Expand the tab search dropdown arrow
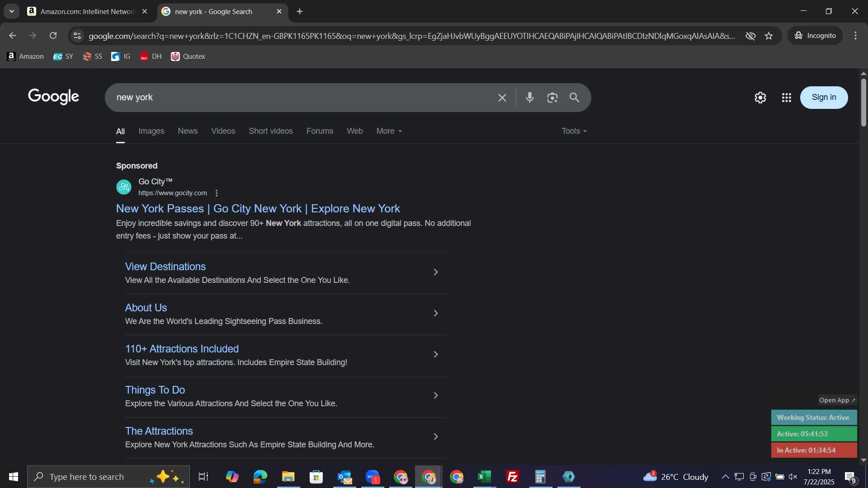Image resolution: width=868 pixels, height=488 pixels. pos(12,12)
